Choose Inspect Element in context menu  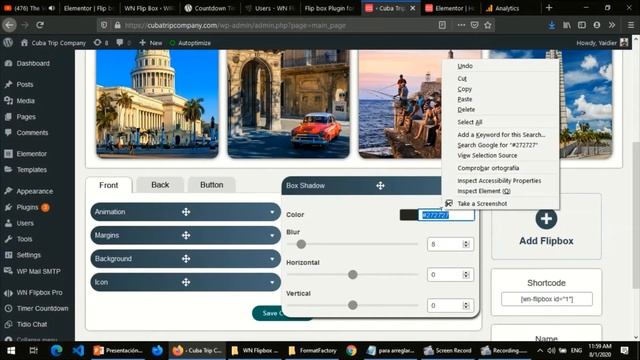pyautogui.click(x=484, y=191)
